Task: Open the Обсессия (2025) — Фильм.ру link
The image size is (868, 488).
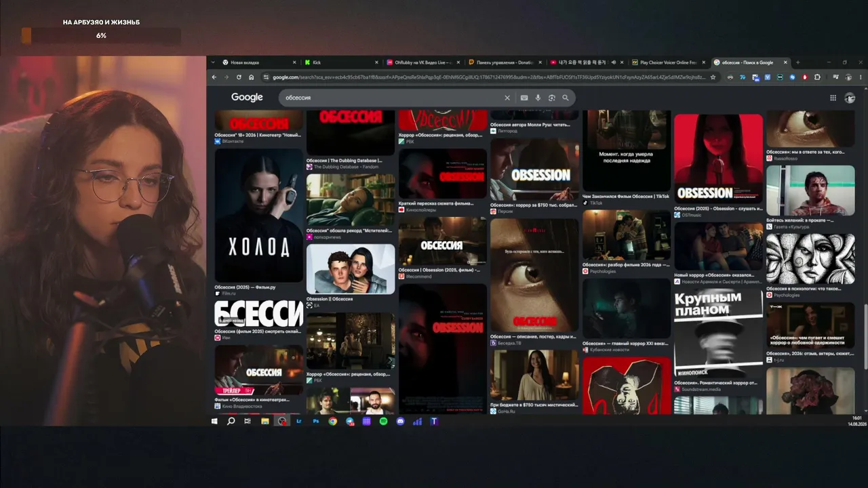Action: (245, 287)
